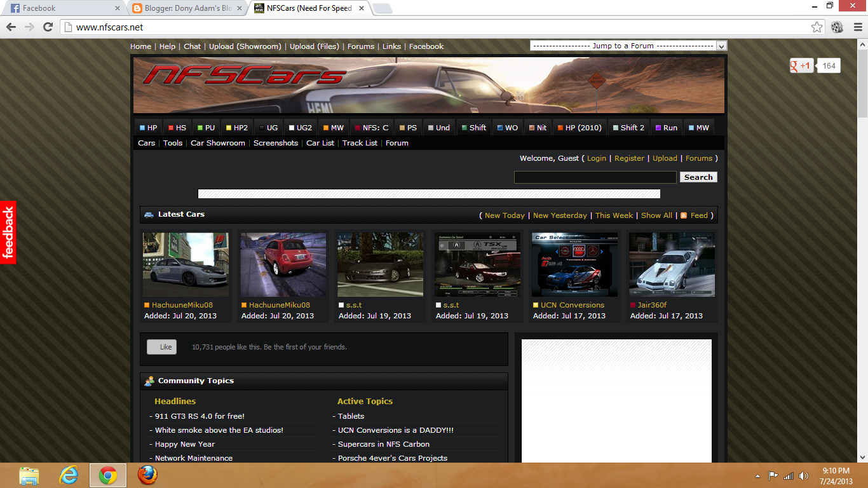Close the Facebook browser tab
Viewport: 868px width, 488px height.
click(117, 8)
